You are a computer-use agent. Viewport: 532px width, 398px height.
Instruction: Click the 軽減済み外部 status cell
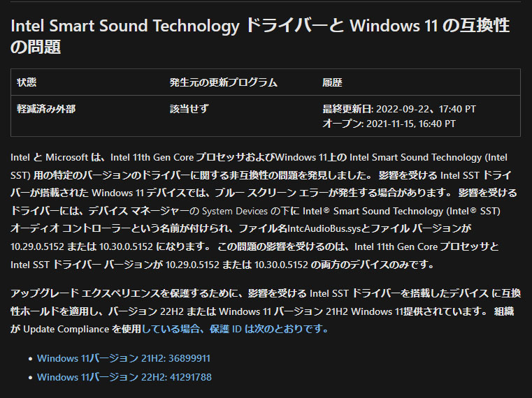[x=46, y=109]
